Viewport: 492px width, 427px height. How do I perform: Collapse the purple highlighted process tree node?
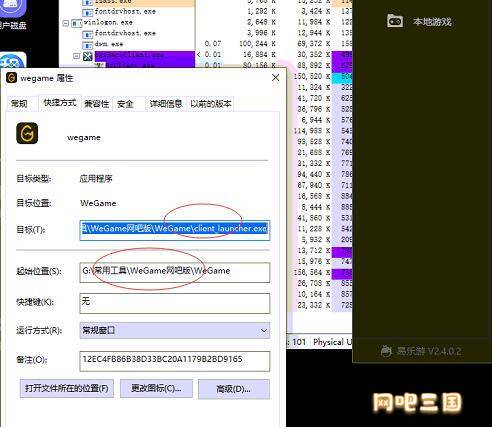76,56
